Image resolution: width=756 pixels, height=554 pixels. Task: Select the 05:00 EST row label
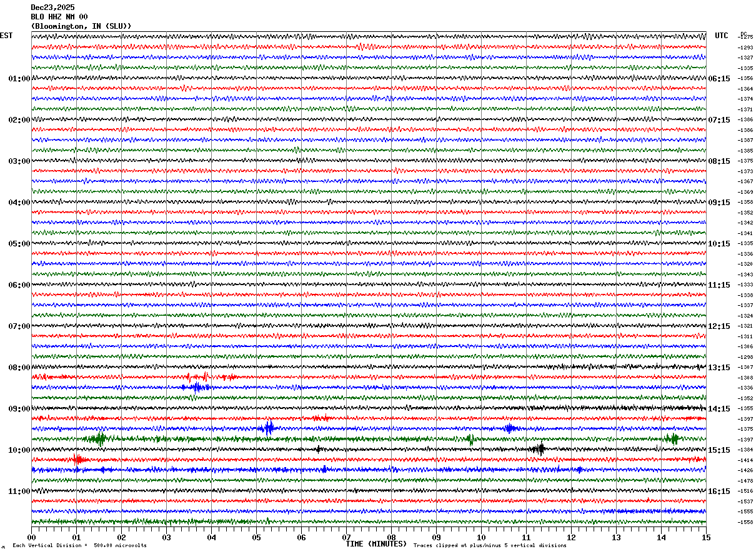(19, 244)
